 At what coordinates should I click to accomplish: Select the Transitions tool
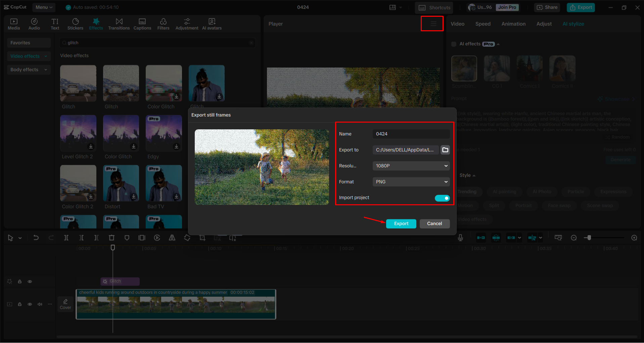tap(119, 24)
